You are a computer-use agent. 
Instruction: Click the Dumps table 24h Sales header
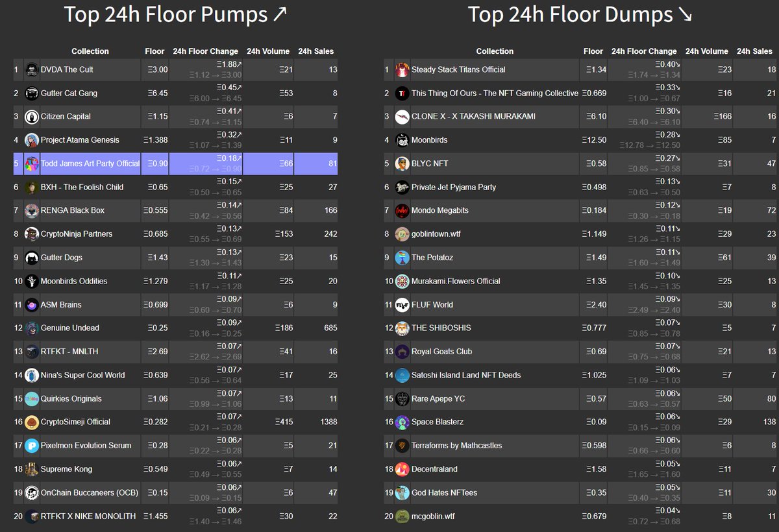754,51
